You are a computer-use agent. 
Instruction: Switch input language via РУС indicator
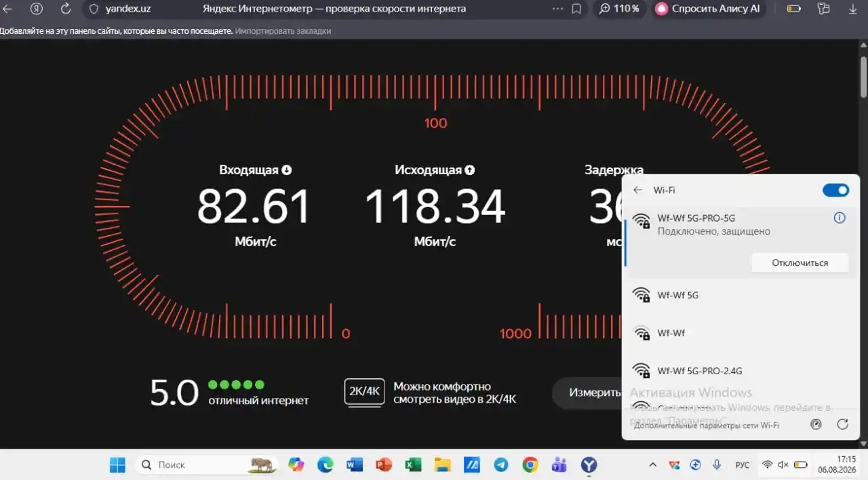(x=743, y=465)
